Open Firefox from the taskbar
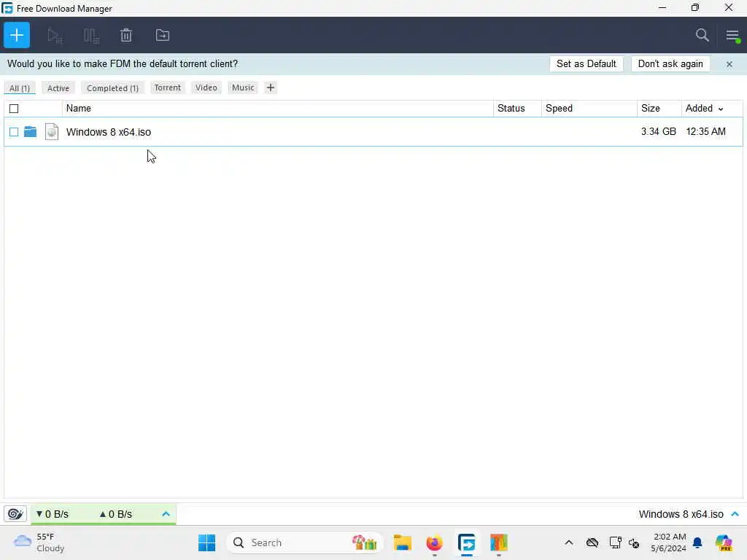The height and width of the screenshot is (560, 747). pos(434,542)
